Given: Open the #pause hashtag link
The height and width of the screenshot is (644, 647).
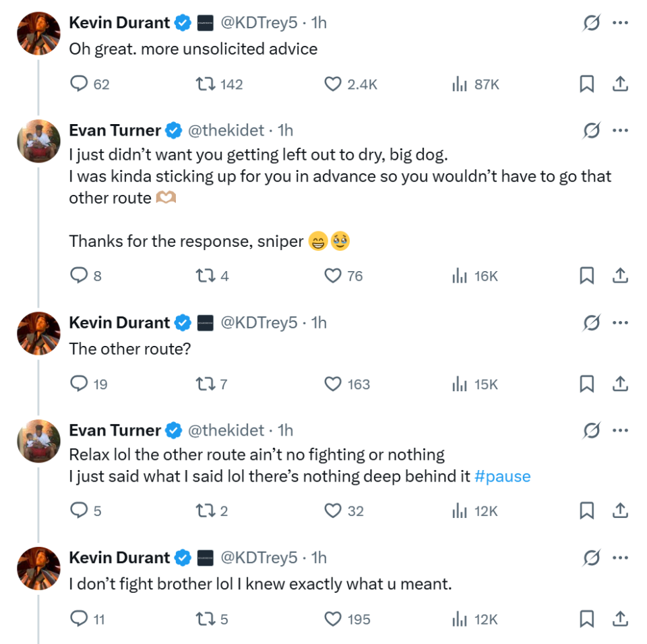Looking at the screenshot, I should pos(502,476).
